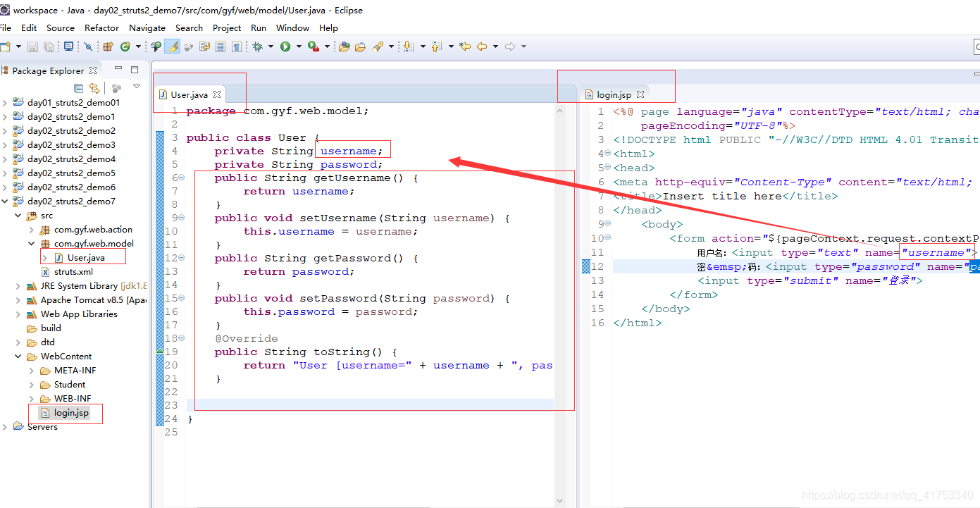The height and width of the screenshot is (508, 980).
Task: Click the Last Edit Location icon
Action: click(465, 47)
